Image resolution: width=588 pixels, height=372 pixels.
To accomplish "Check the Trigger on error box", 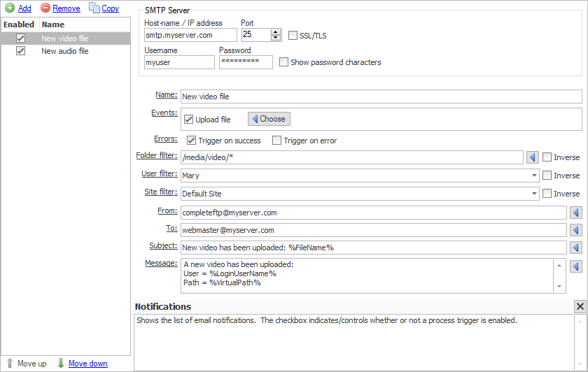I will (277, 141).
